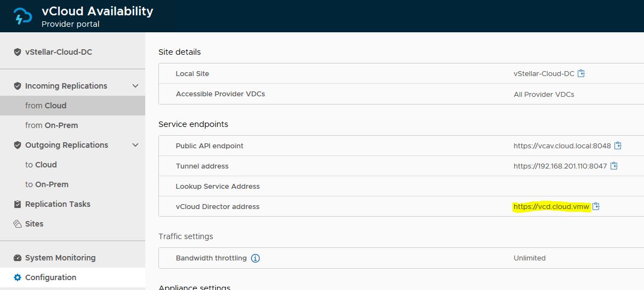Open incoming replications from On-Prem
The image size is (644, 290).
[52, 125]
